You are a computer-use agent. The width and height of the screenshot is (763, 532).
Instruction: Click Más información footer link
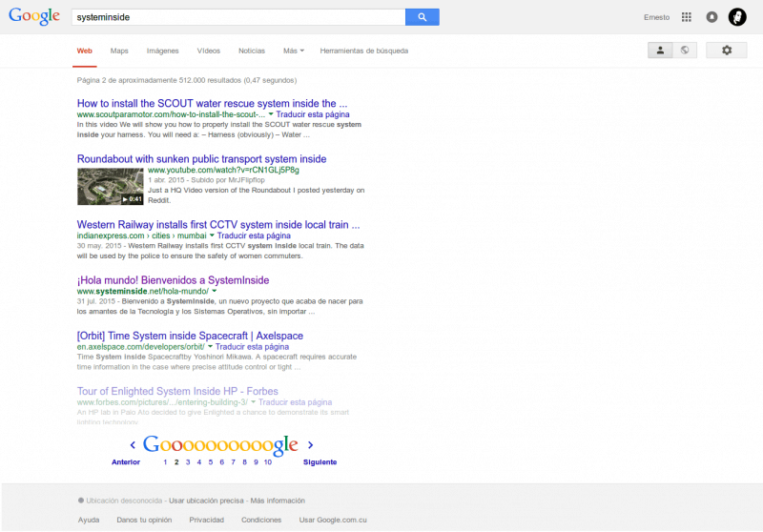(x=278, y=501)
